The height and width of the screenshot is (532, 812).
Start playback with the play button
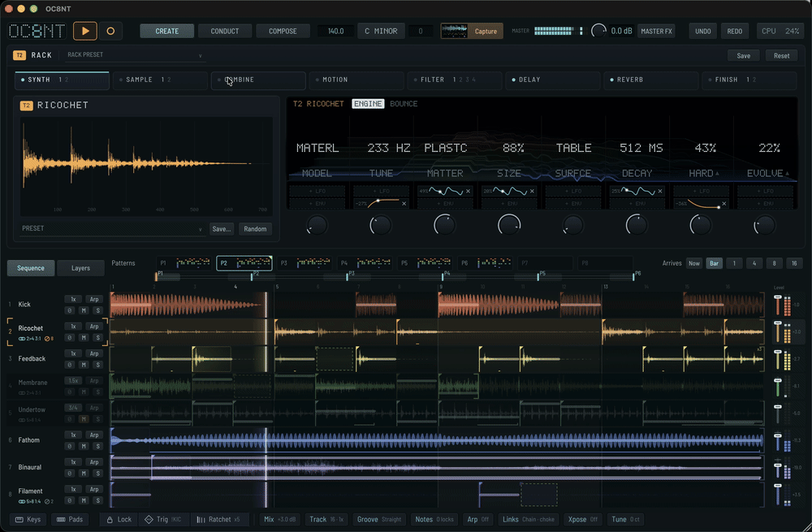coord(85,31)
